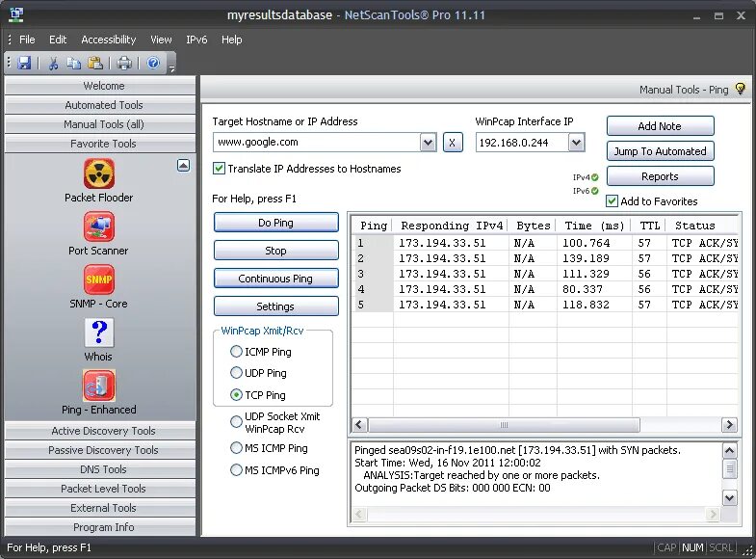The height and width of the screenshot is (559, 756).
Task: Expand the Program Info section
Action: tap(100, 527)
